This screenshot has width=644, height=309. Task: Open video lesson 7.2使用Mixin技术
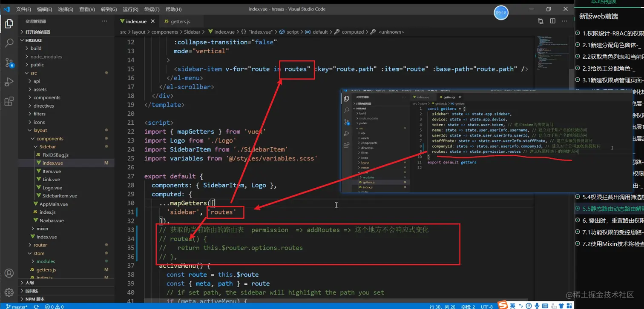[609, 244]
